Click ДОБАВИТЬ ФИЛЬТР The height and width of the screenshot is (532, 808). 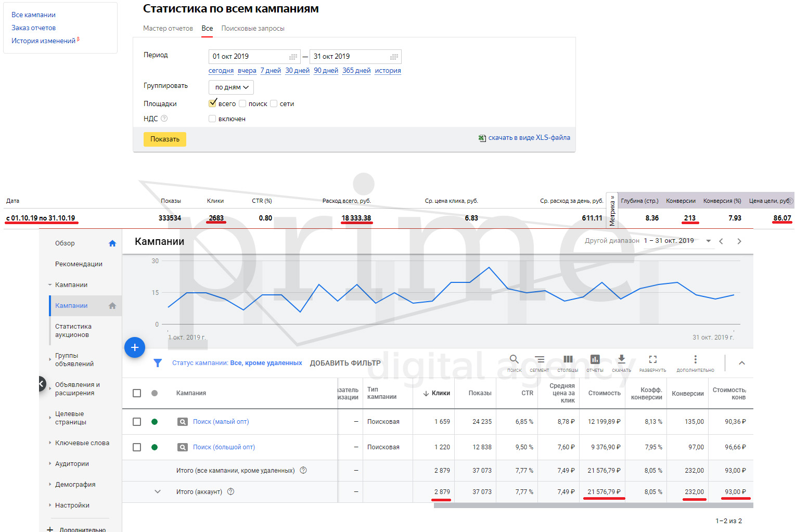345,363
